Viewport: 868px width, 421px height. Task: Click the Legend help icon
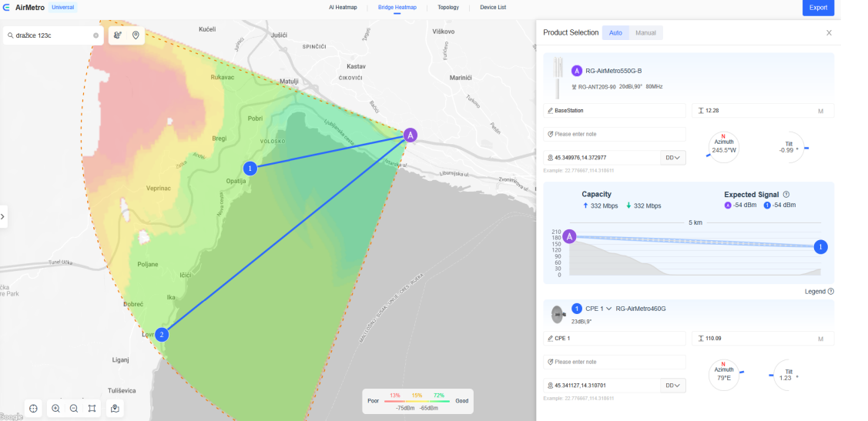(830, 292)
